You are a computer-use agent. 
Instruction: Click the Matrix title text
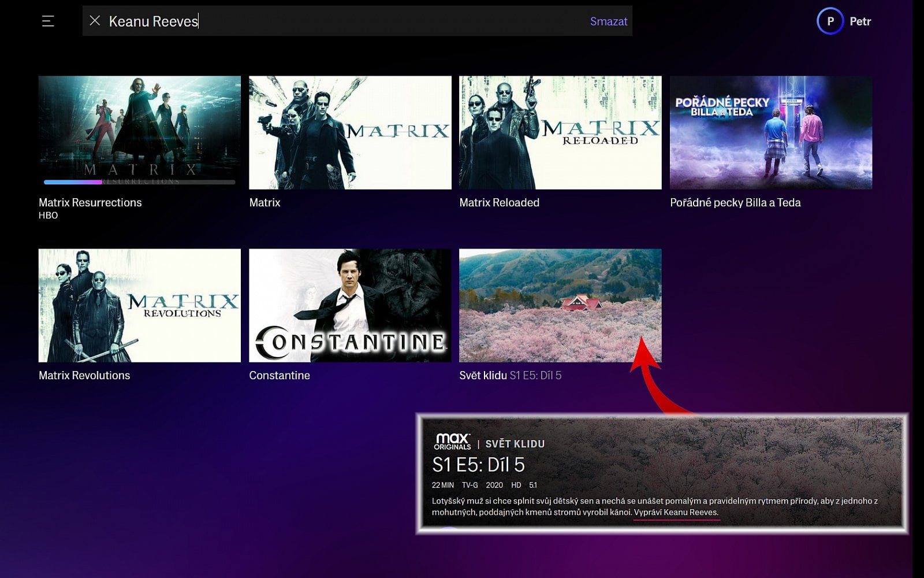pos(264,202)
